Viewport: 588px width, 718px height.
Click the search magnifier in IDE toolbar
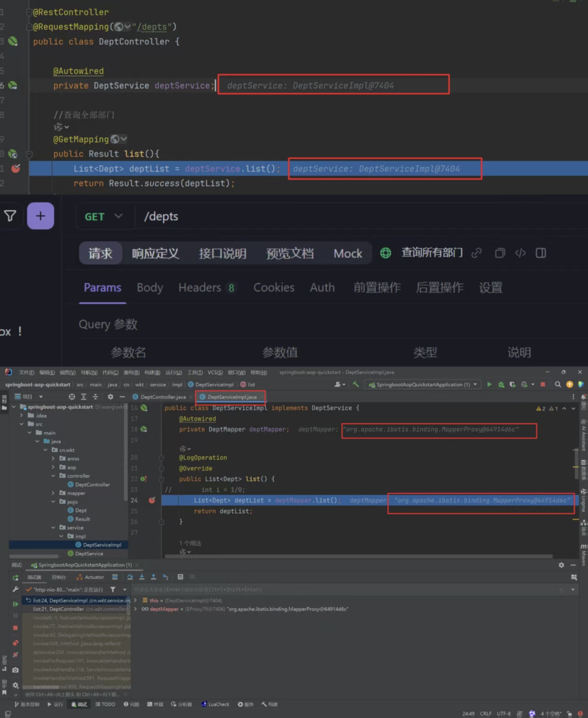click(558, 384)
